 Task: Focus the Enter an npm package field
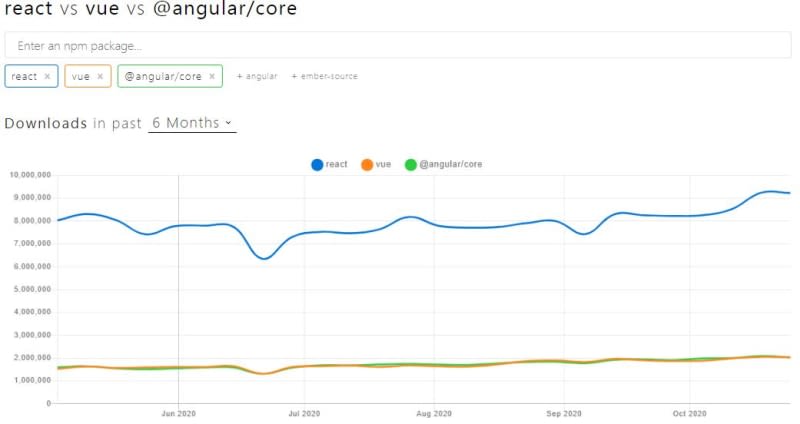400,45
